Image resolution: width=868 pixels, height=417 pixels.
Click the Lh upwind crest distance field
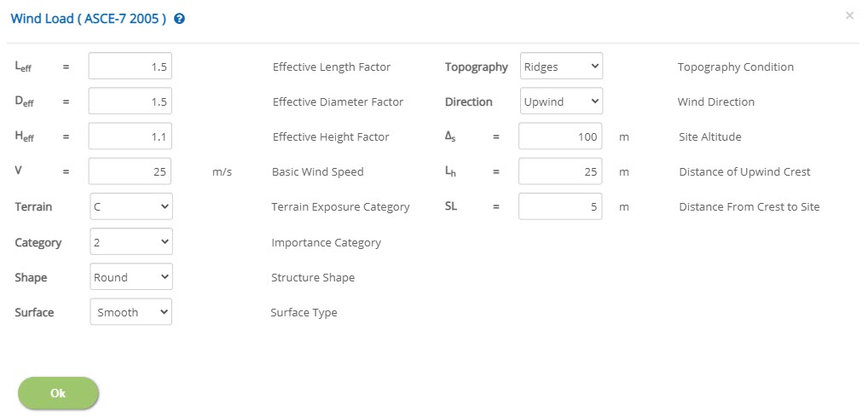(560, 171)
